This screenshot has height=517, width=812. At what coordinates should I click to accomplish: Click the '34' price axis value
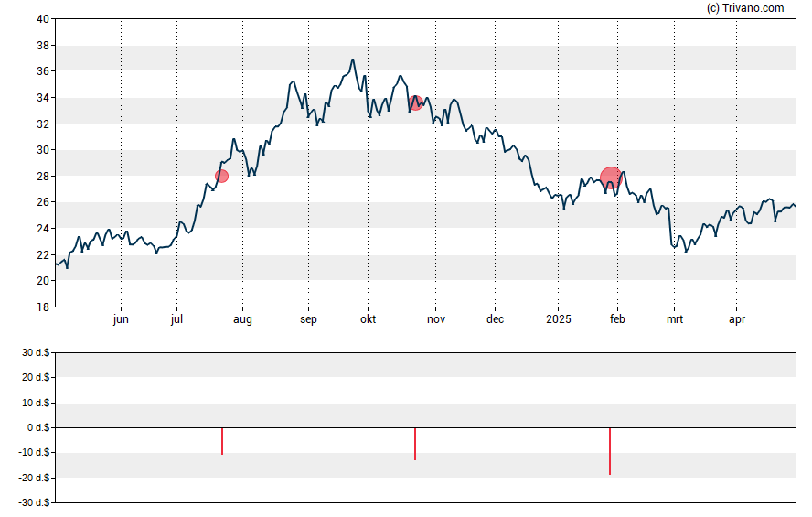43,98
